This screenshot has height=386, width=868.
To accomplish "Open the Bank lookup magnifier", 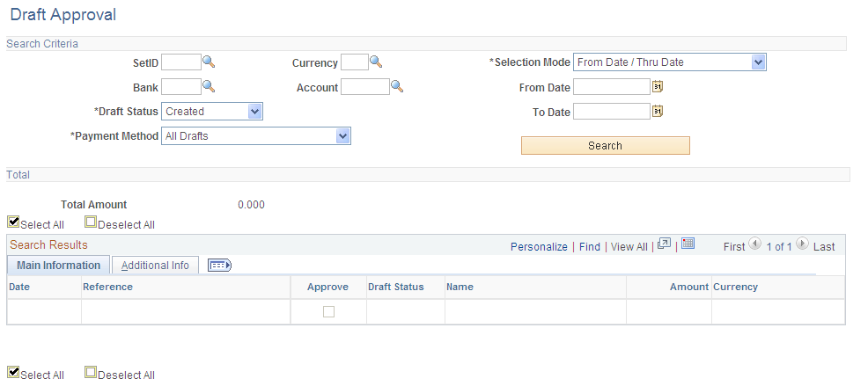I will (209, 86).
